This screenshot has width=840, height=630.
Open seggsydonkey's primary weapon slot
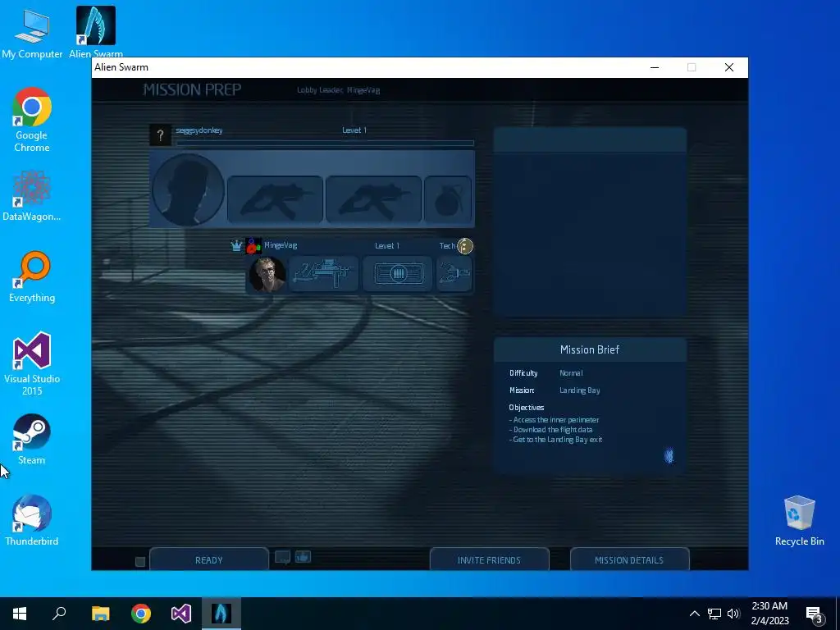point(275,199)
